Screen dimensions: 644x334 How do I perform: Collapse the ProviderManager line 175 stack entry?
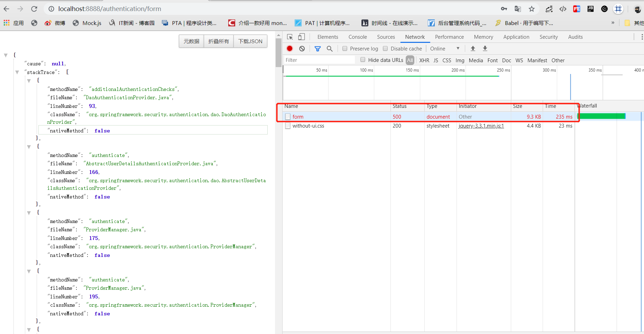tap(29, 213)
